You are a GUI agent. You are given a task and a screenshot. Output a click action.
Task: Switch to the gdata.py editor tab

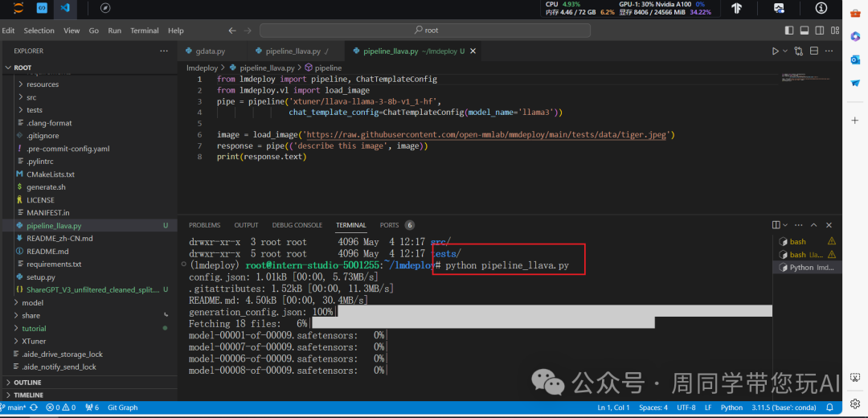209,51
